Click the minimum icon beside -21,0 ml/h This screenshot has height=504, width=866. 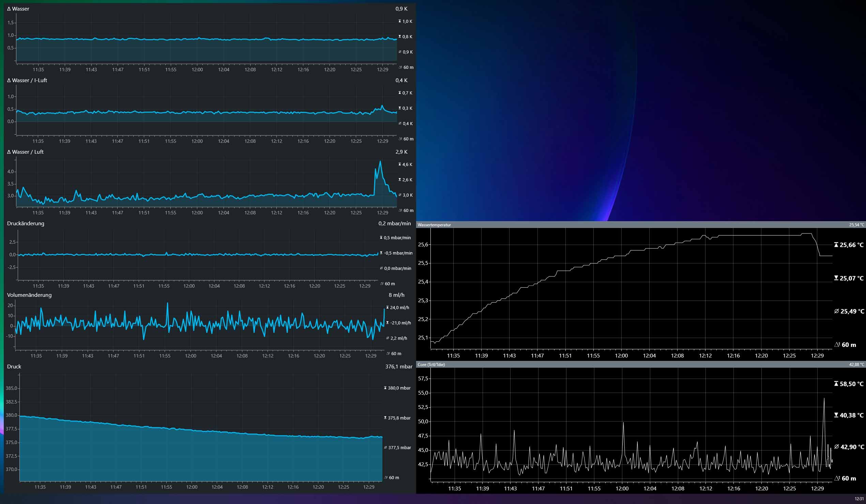(x=387, y=323)
